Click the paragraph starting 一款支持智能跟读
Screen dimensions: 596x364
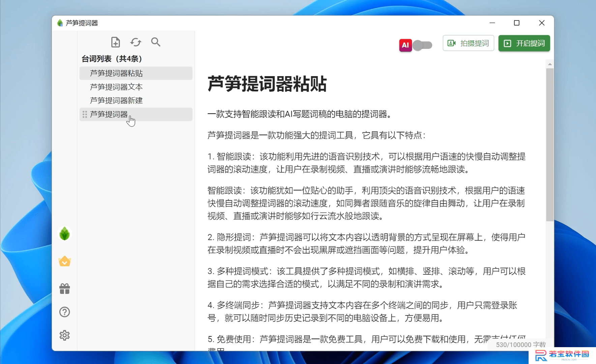pos(300,114)
